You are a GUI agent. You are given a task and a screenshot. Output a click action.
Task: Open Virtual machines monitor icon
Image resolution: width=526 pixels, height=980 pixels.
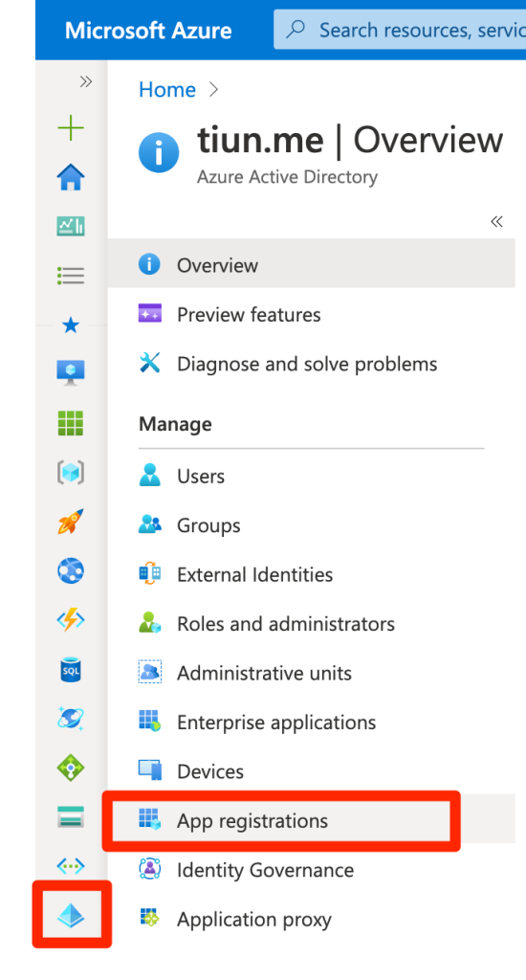pyautogui.click(x=71, y=374)
